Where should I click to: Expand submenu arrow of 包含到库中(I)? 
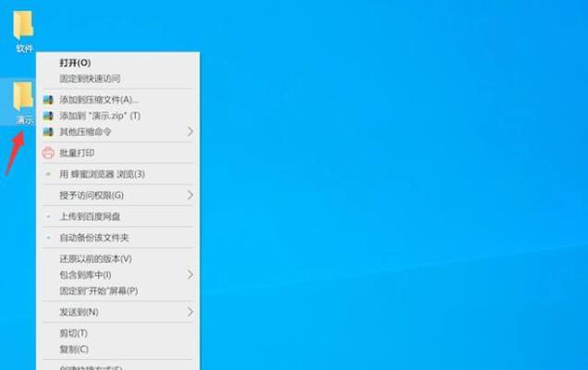[x=190, y=275]
